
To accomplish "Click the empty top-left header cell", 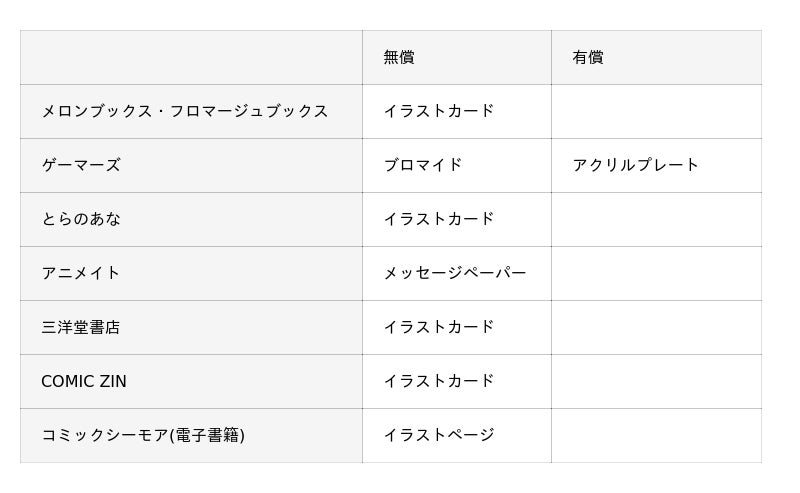I will (x=191, y=57).
